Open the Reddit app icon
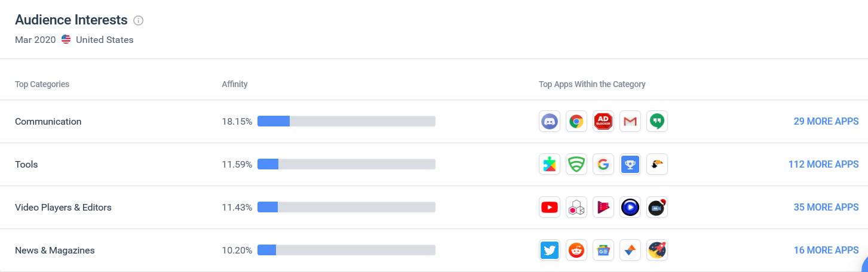 [x=576, y=251]
